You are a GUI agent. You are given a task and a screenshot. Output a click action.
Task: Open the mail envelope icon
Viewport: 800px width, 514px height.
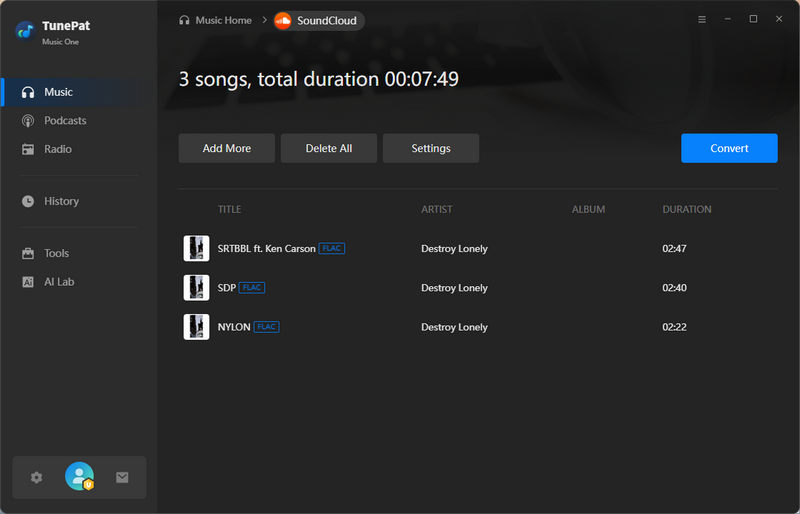tap(122, 478)
